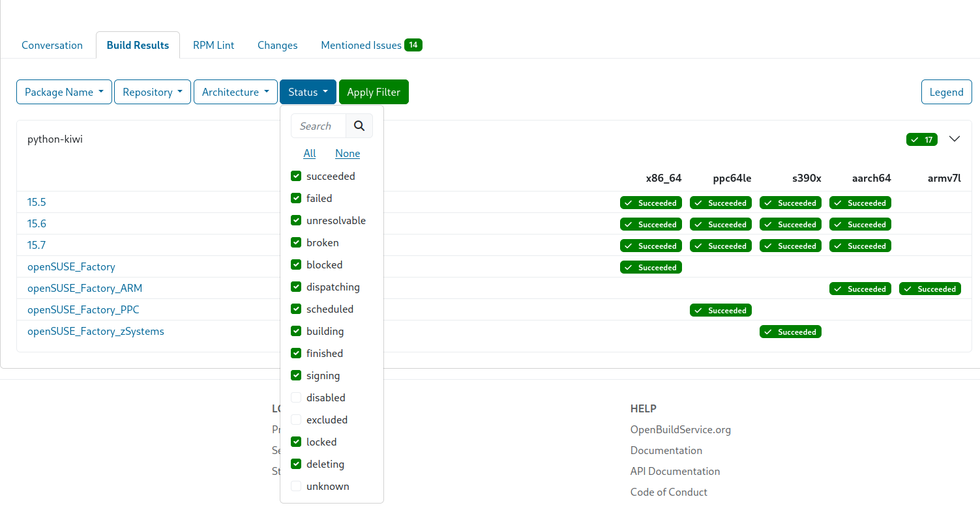Screen dimensions: 980x527
Task: Enable the disabled status checkbox
Action: click(296, 397)
